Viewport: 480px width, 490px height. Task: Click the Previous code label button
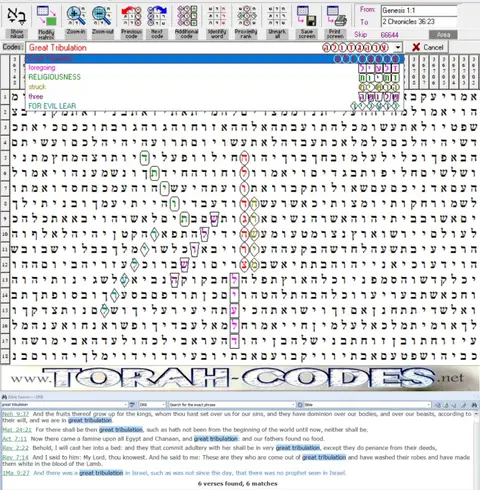point(131,34)
